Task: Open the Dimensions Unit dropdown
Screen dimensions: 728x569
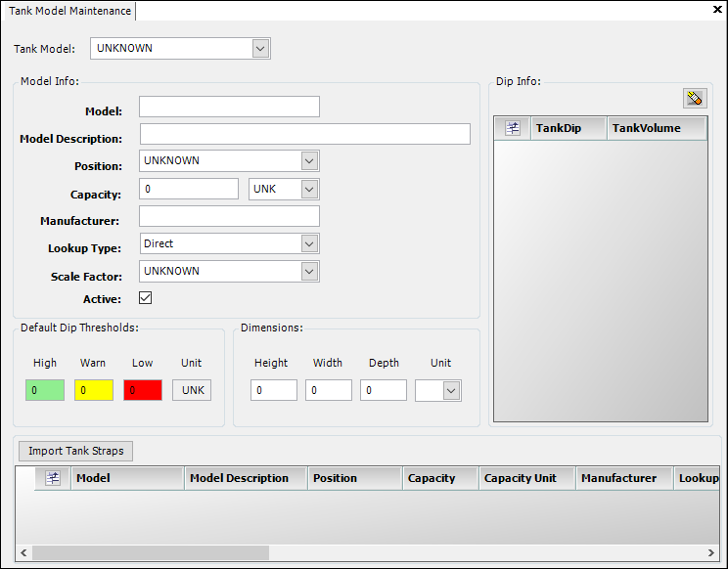Action: (450, 390)
